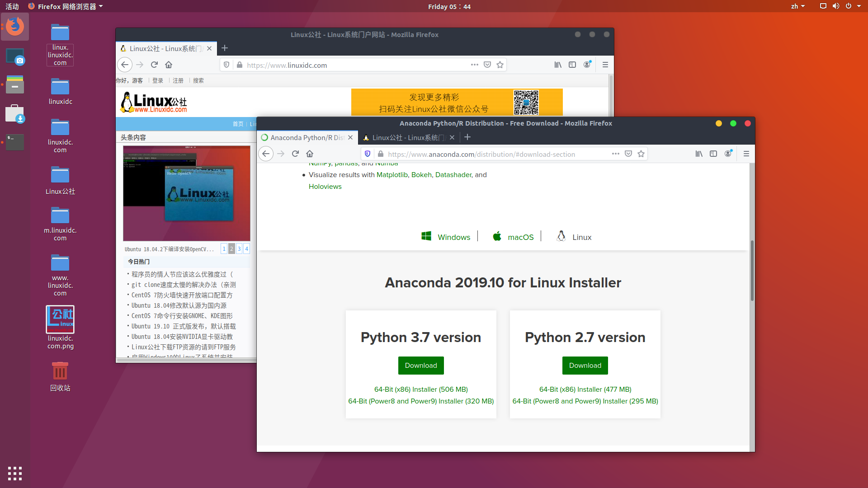Open the 回收站 trash icon on desktop
Image resolution: width=868 pixels, height=488 pixels.
[x=60, y=371]
